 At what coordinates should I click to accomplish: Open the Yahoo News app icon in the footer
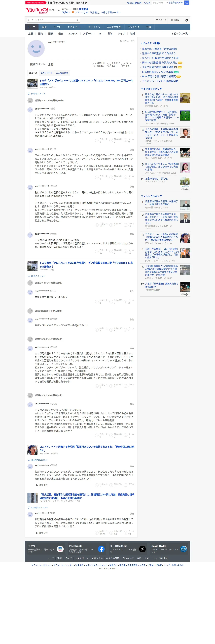60,549
